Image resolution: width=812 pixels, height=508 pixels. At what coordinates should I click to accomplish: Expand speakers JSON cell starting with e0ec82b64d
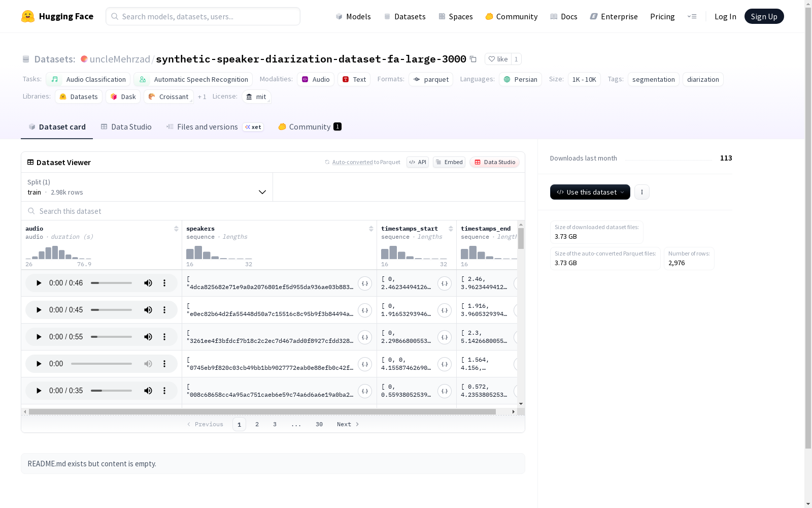365,310
